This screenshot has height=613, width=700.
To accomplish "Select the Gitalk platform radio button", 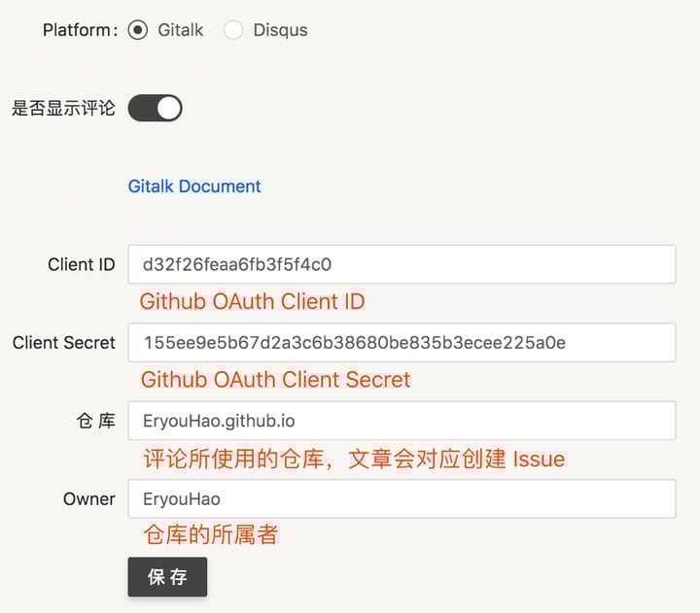I will (x=137, y=30).
